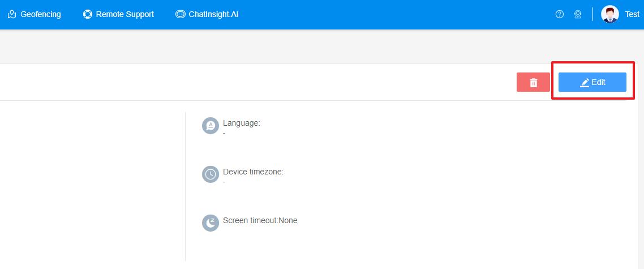Screen dimensions: 644x269
Task: Click the ChatInsight.AI chat bubble icon
Action: point(181,14)
